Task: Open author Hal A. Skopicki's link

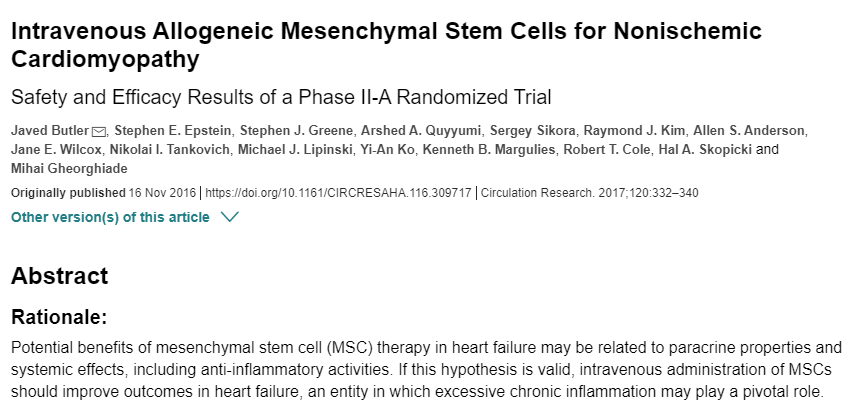Action: (x=704, y=150)
